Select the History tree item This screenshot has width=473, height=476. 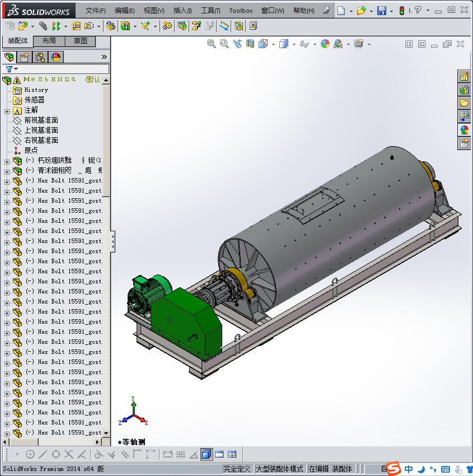coord(36,90)
